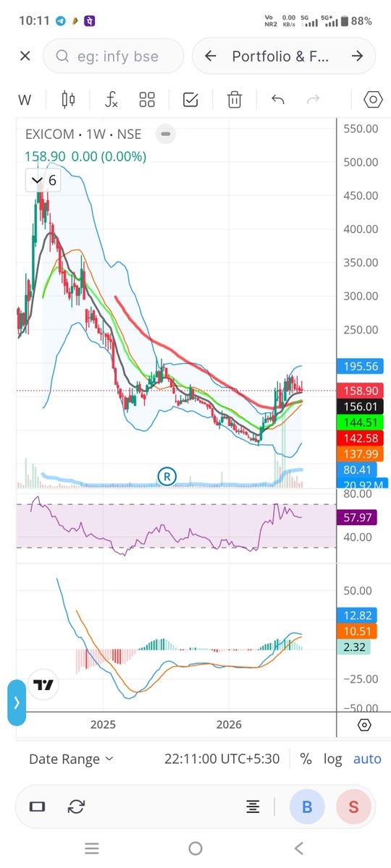
Task: Open candlestick chart style selector
Action: click(x=68, y=100)
